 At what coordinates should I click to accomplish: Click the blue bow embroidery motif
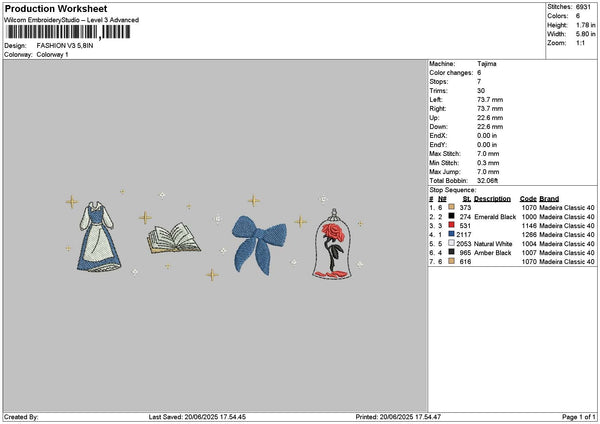(259, 245)
